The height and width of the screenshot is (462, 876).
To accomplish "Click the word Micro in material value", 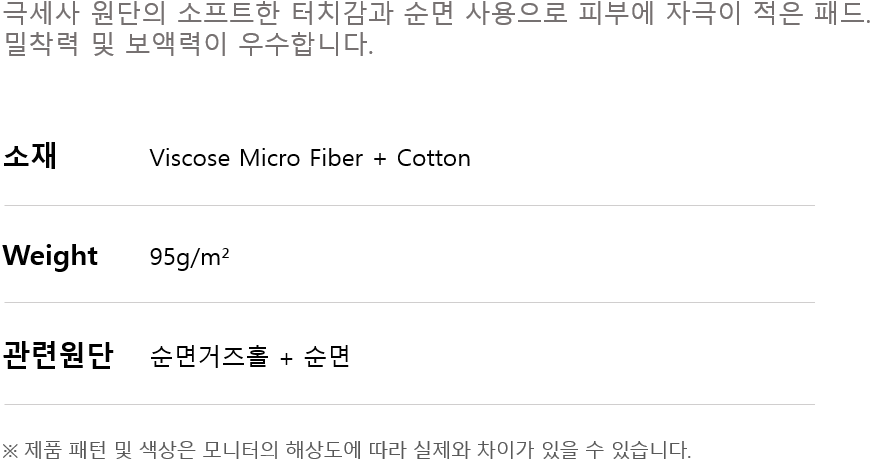I will 267,158.
